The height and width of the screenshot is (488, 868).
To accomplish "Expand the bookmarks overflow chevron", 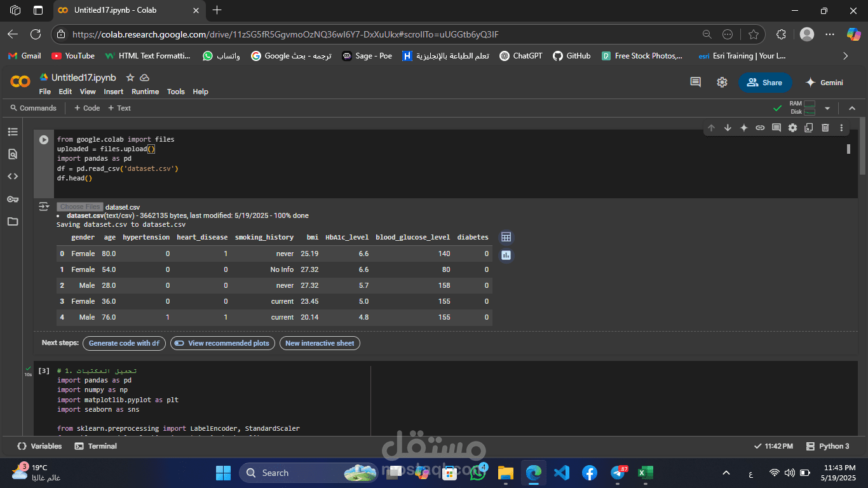I will tap(846, 56).
